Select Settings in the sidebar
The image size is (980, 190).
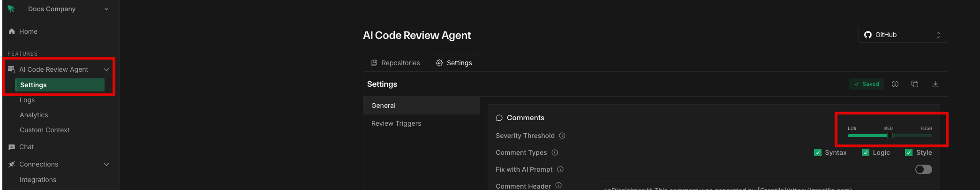coord(60,85)
